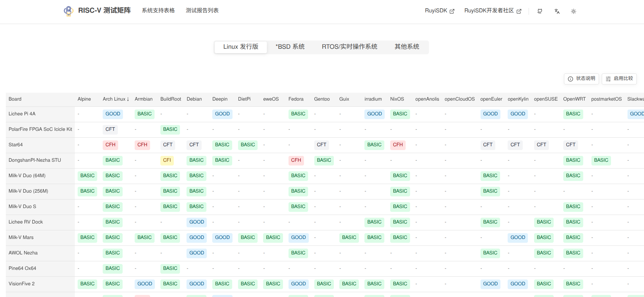Viewport: 644px width, 297px height.
Task: Click the external link icon next to RuyiSDK
Action: pyautogui.click(x=452, y=11)
